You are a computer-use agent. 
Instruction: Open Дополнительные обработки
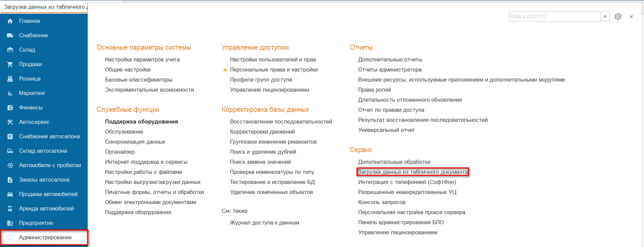[x=394, y=162]
